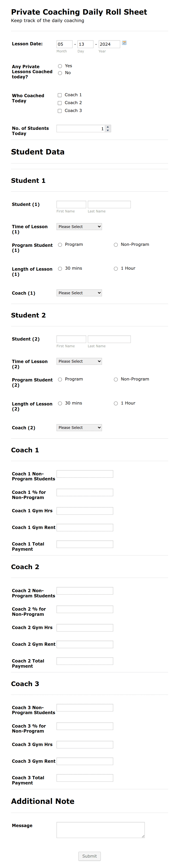Select No for Any Private Lessons Coached today
The image size is (179, 868).
point(60,73)
